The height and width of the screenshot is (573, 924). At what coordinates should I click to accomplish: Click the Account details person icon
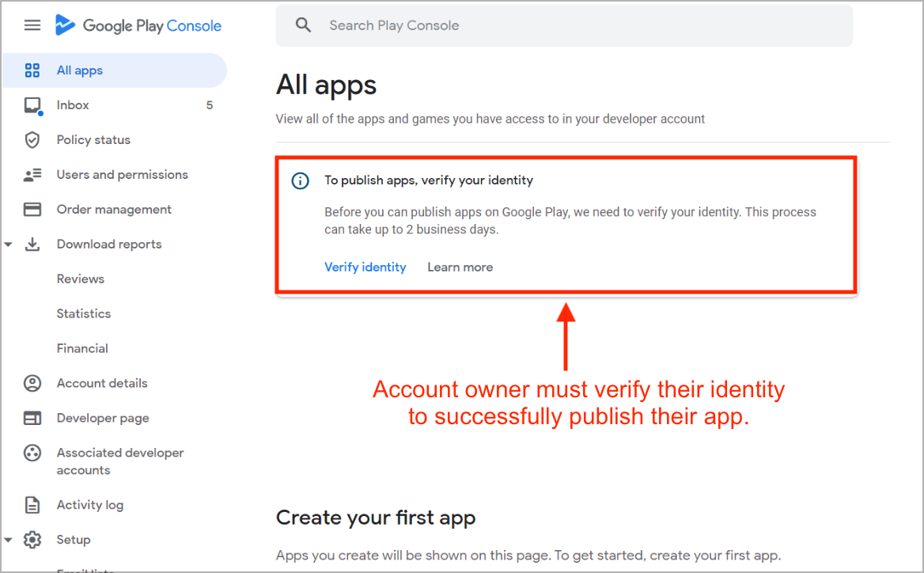pyautogui.click(x=32, y=384)
